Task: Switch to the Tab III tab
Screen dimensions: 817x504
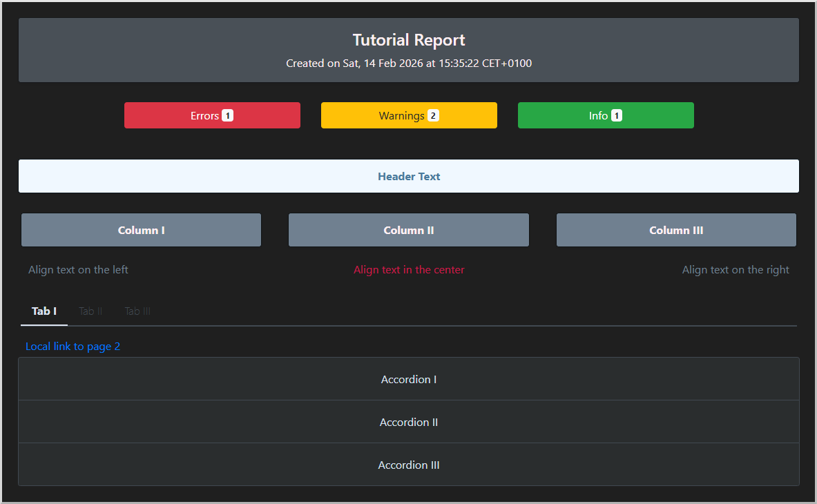Action: click(137, 311)
